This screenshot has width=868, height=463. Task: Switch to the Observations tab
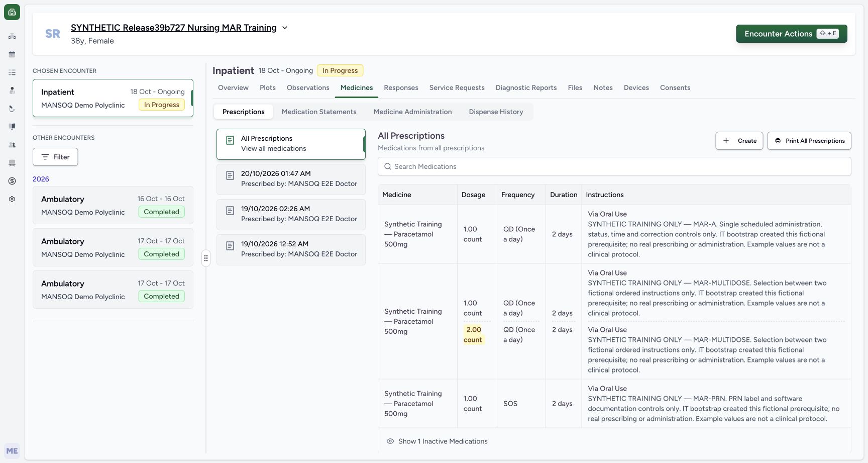[x=308, y=87]
